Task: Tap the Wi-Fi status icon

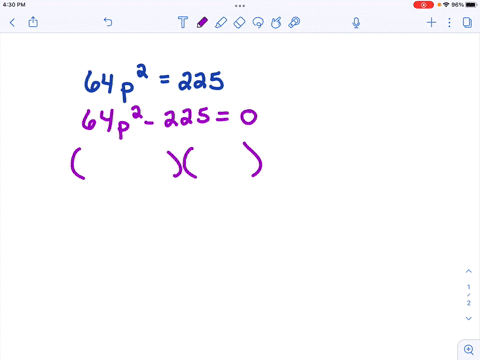Action: pos(446,5)
